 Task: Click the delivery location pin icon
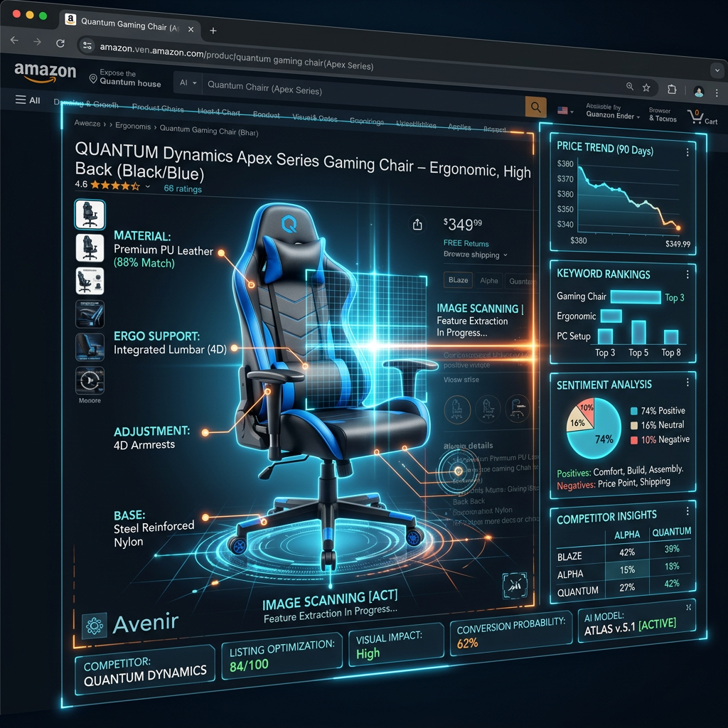pos(93,79)
